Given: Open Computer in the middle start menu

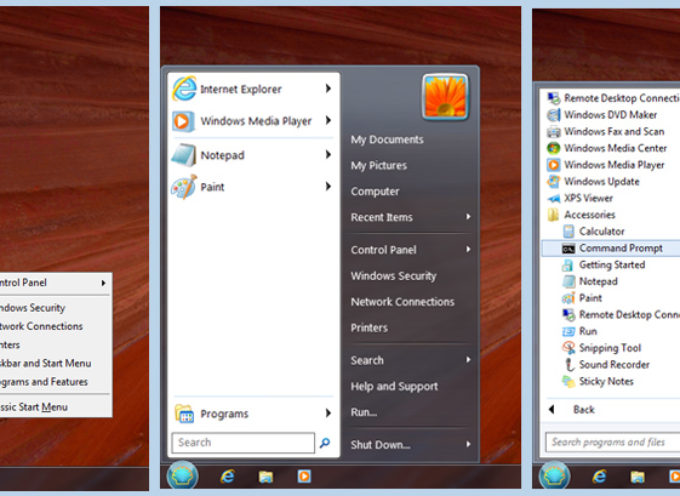Looking at the screenshot, I should pyautogui.click(x=375, y=191).
